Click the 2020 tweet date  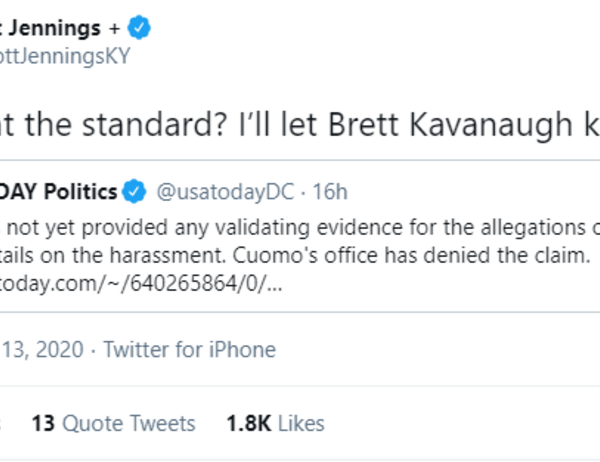(x=40, y=349)
